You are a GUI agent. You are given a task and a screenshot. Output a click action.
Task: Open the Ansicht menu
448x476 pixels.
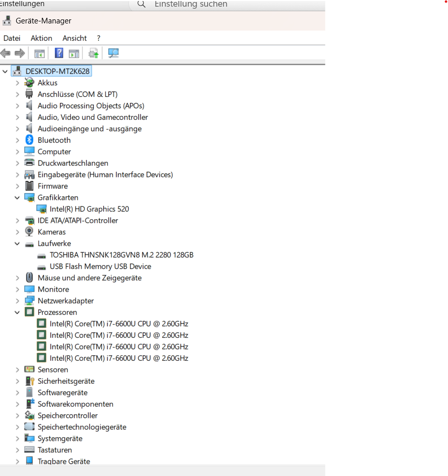tap(75, 38)
